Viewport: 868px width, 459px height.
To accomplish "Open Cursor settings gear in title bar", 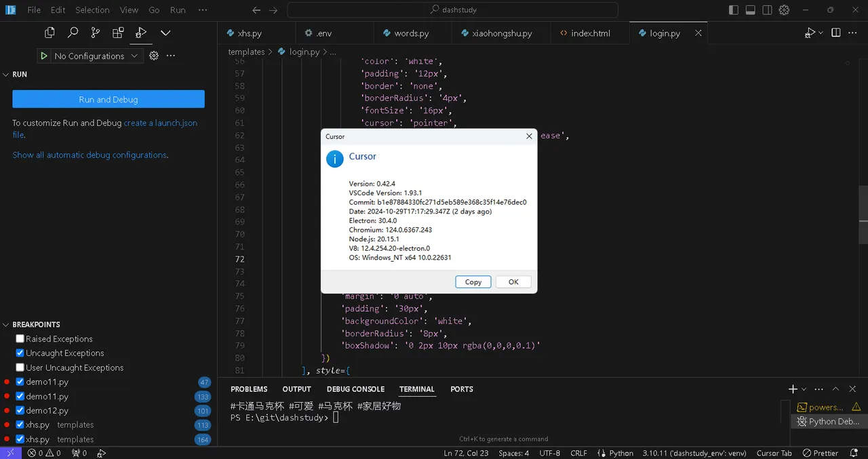I will 784,10.
